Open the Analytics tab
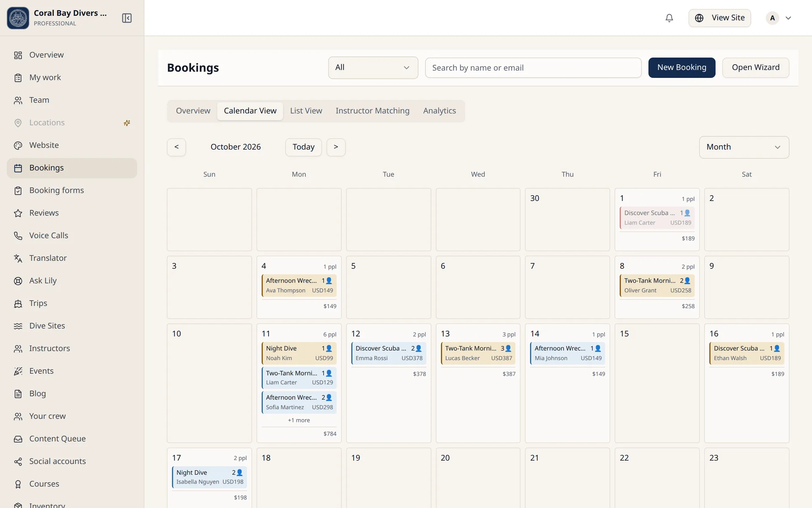This screenshot has width=812, height=508. tap(439, 111)
